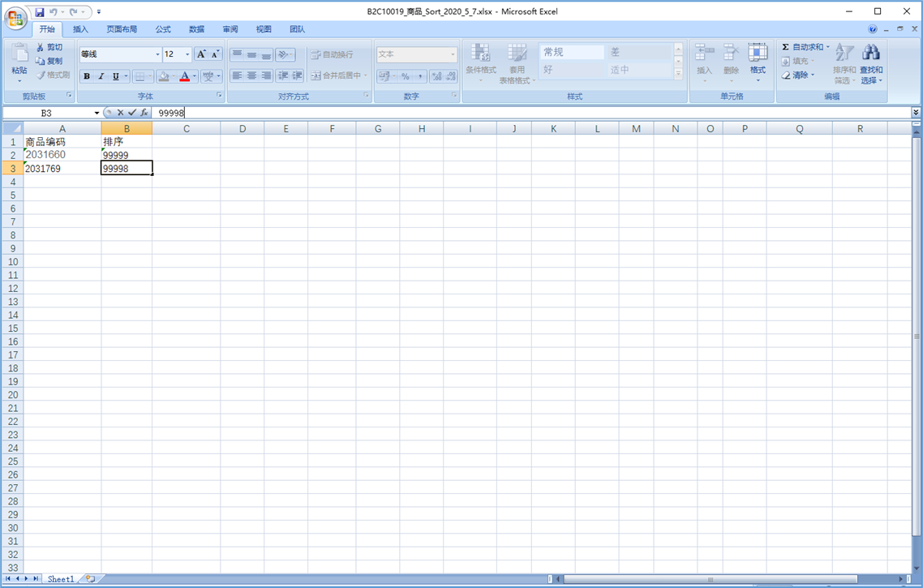This screenshot has height=588, width=923.
Task: Toggle center text alignment
Action: 252,75
